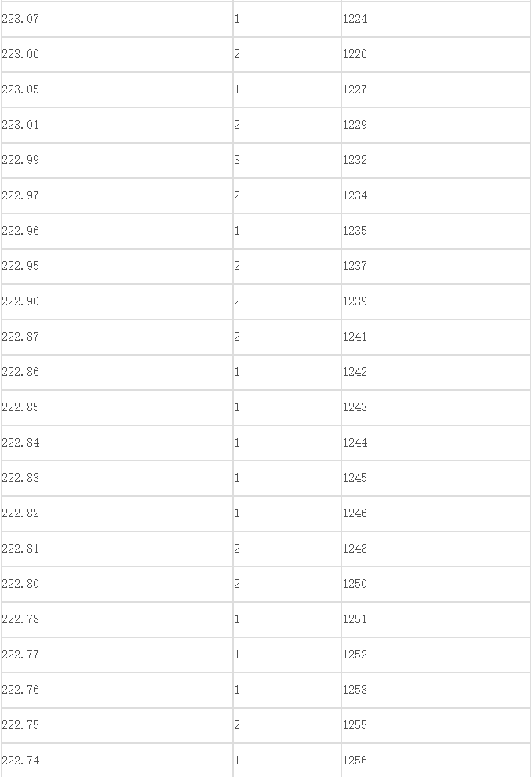Select the score cell 223.06
Image resolution: width=532 pixels, height=777 pixels.
[x=117, y=54]
